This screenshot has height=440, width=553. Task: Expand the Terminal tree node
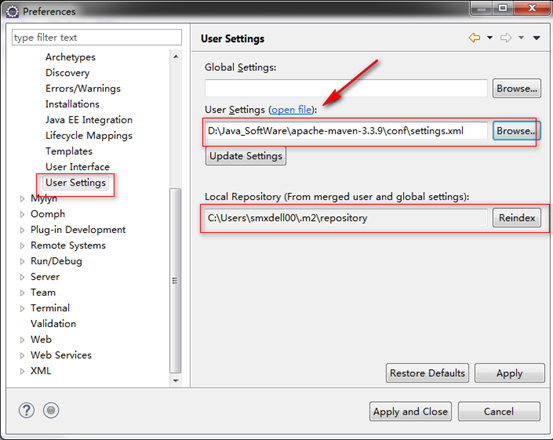(x=22, y=308)
